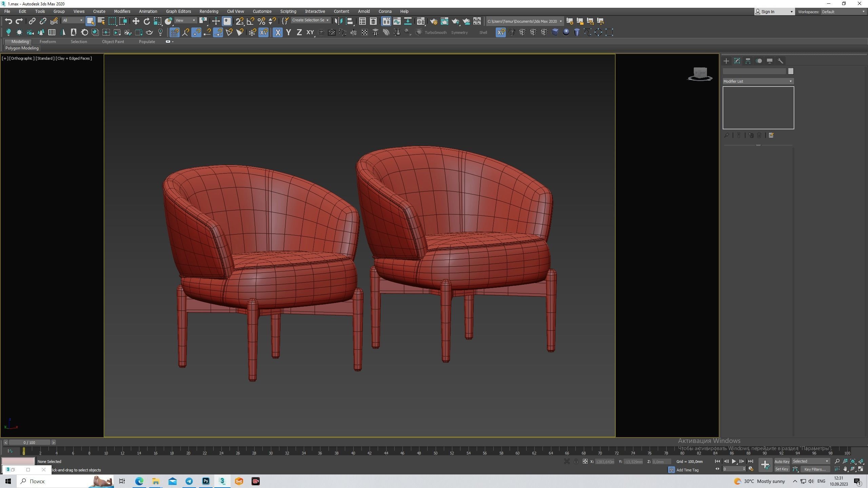
Task: Click the Configure Modifier Sets icon
Action: click(x=771, y=135)
